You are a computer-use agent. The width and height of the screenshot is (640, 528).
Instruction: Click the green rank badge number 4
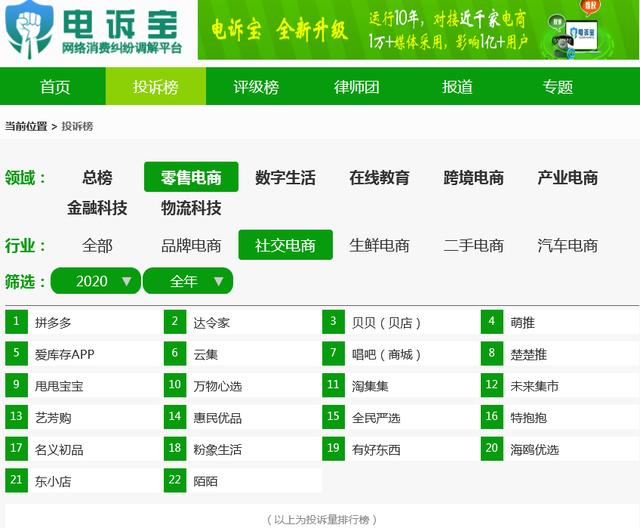click(x=492, y=322)
